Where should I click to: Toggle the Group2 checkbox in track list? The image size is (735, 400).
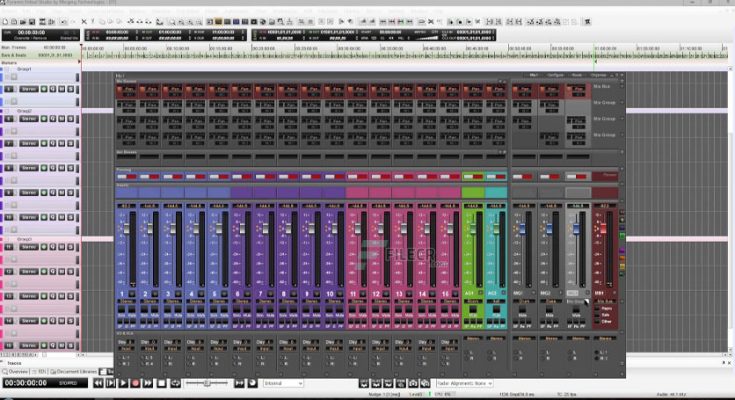6,110
